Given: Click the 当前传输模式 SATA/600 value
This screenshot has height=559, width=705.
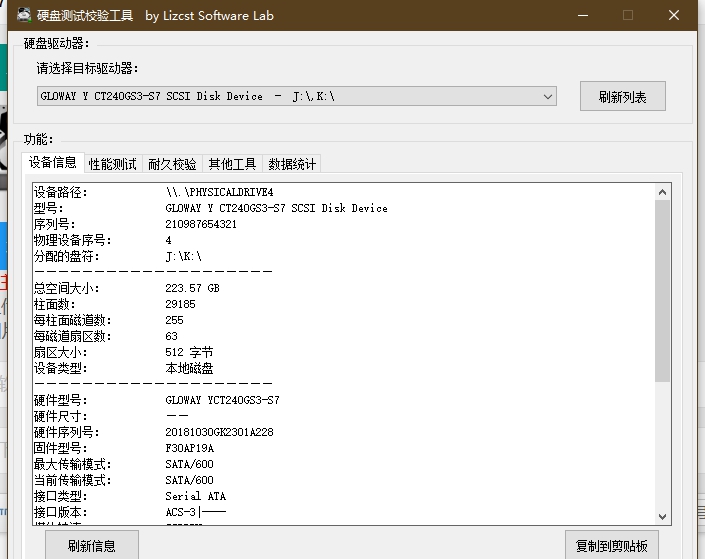Looking at the screenshot, I should [189, 480].
